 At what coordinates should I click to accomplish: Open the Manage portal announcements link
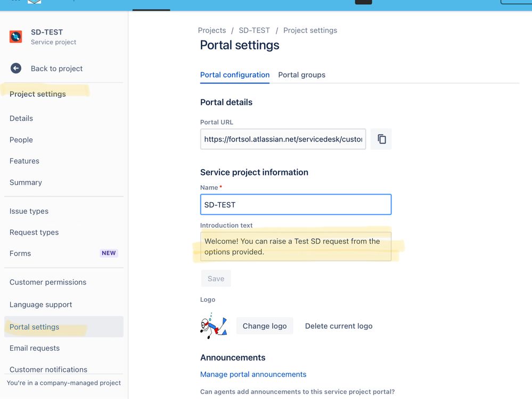click(253, 374)
